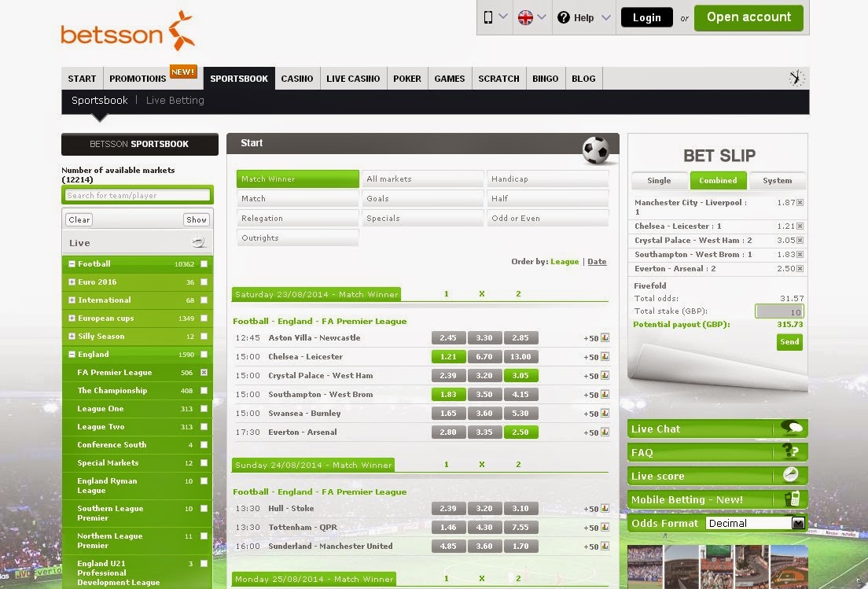Image resolution: width=868 pixels, height=589 pixels.
Task: Remove Southampton - West Brom from bet slip
Action: pos(800,255)
